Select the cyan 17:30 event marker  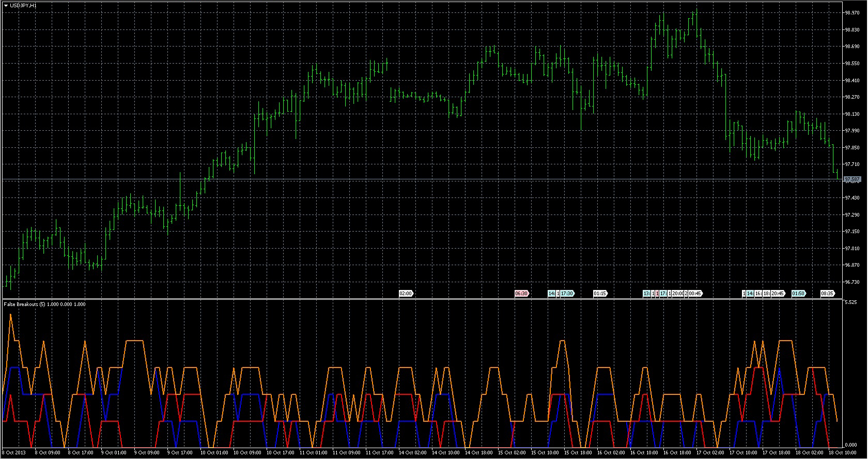[567, 294]
